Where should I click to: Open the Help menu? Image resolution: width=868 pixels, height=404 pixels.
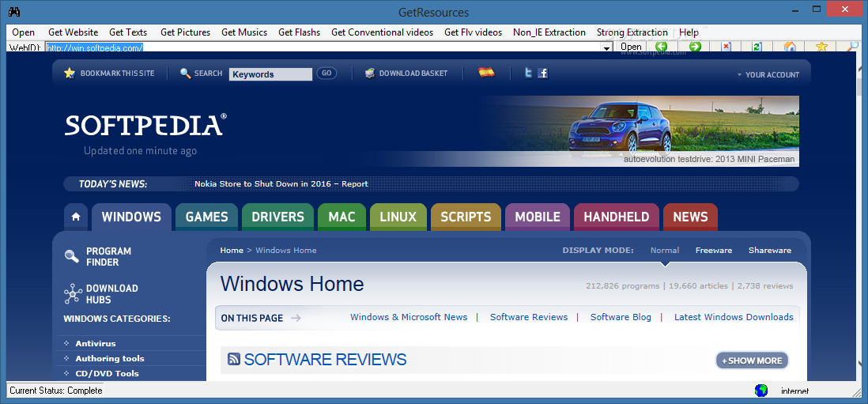689,32
